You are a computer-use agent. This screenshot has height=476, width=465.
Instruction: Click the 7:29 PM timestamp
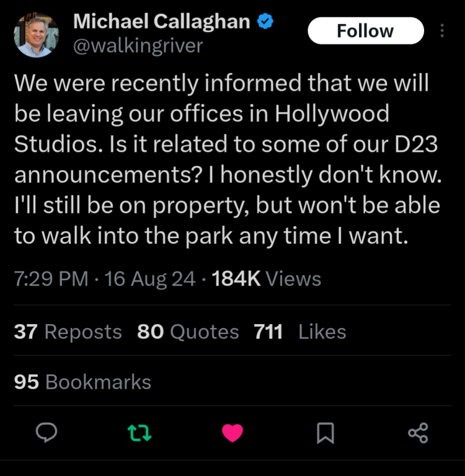(51, 279)
